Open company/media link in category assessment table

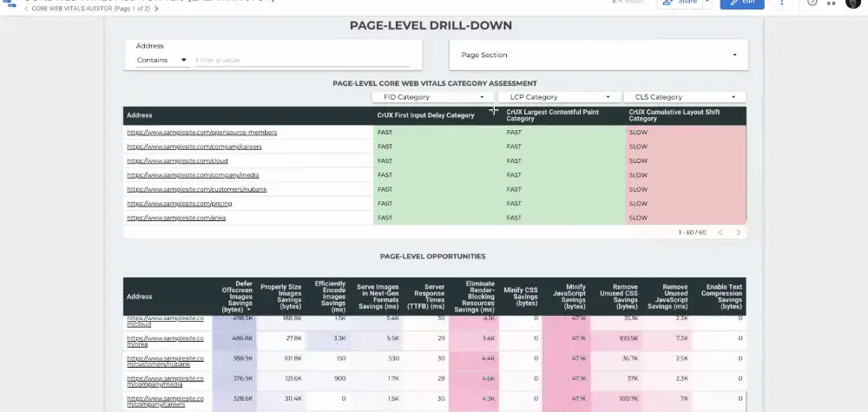coord(193,174)
